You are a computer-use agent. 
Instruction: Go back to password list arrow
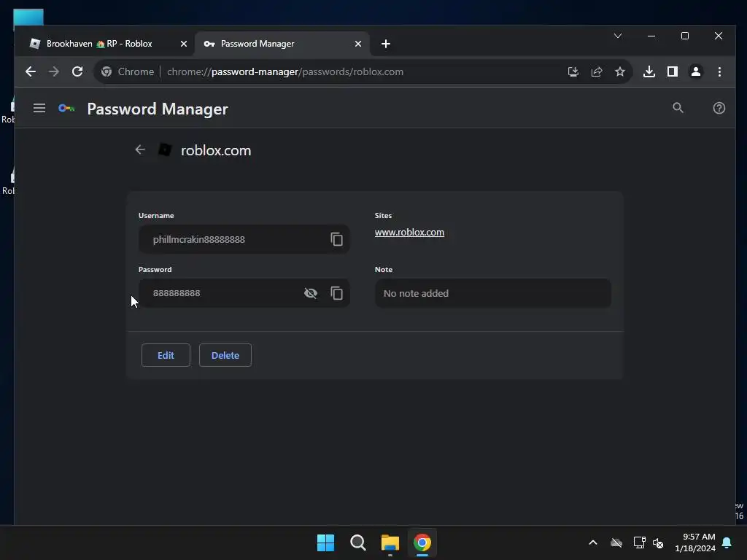point(139,149)
